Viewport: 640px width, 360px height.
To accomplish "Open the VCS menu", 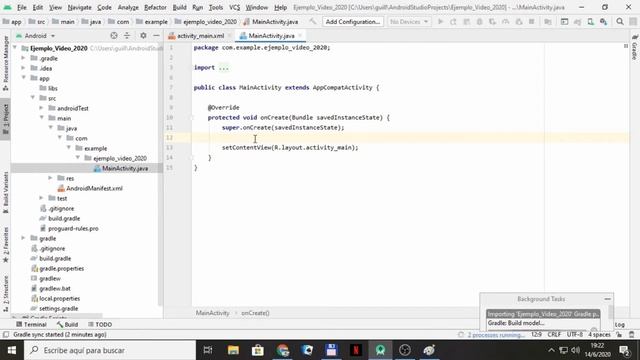I will [234, 7].
